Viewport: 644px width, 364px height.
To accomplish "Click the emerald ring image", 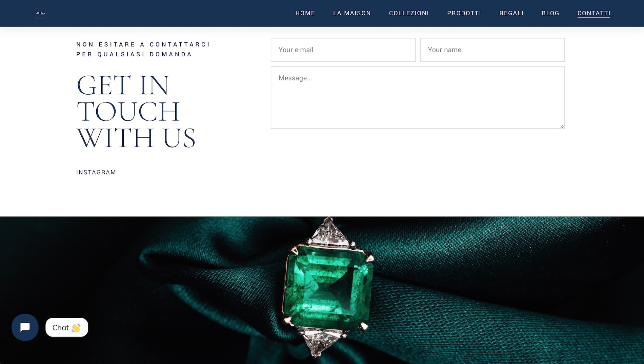I will (328, 288).
